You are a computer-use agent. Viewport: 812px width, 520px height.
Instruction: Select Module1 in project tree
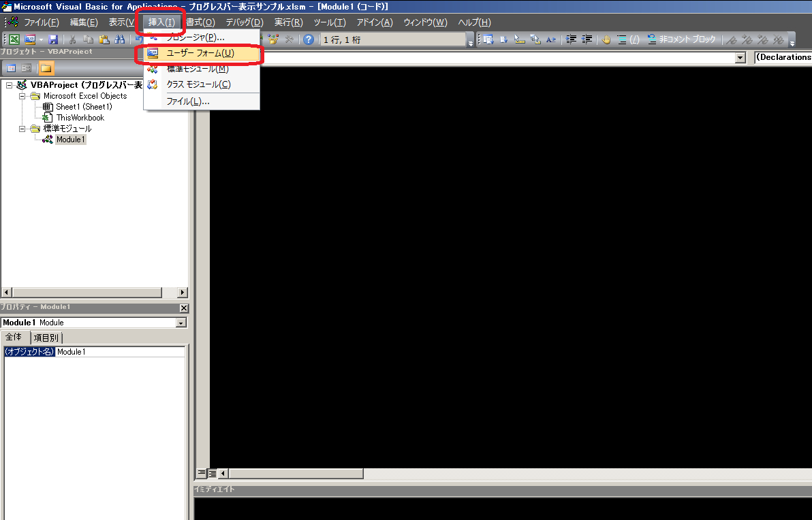70,140
